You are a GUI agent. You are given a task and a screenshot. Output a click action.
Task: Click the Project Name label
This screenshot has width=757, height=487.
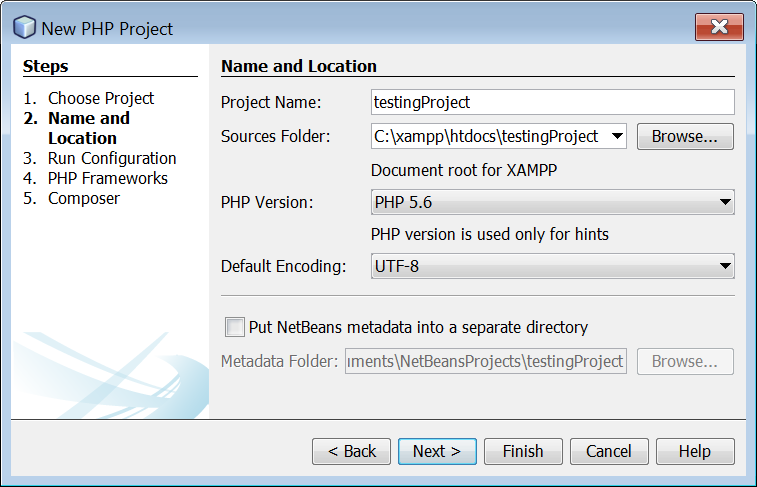pos(271,102)
